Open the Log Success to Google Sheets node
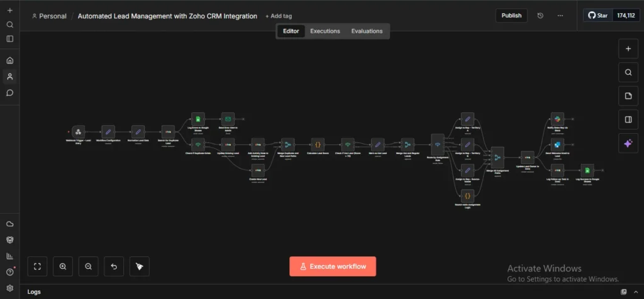 click(x=587, y=170)
